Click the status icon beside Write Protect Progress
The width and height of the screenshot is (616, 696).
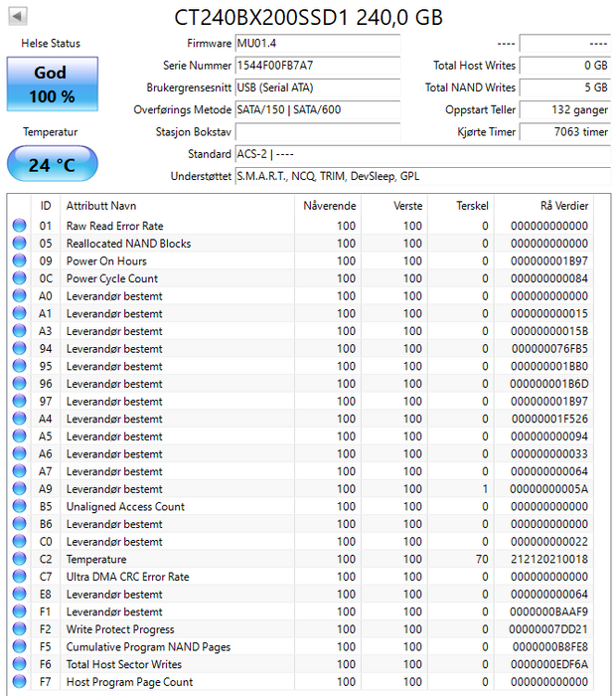(20, 629)
